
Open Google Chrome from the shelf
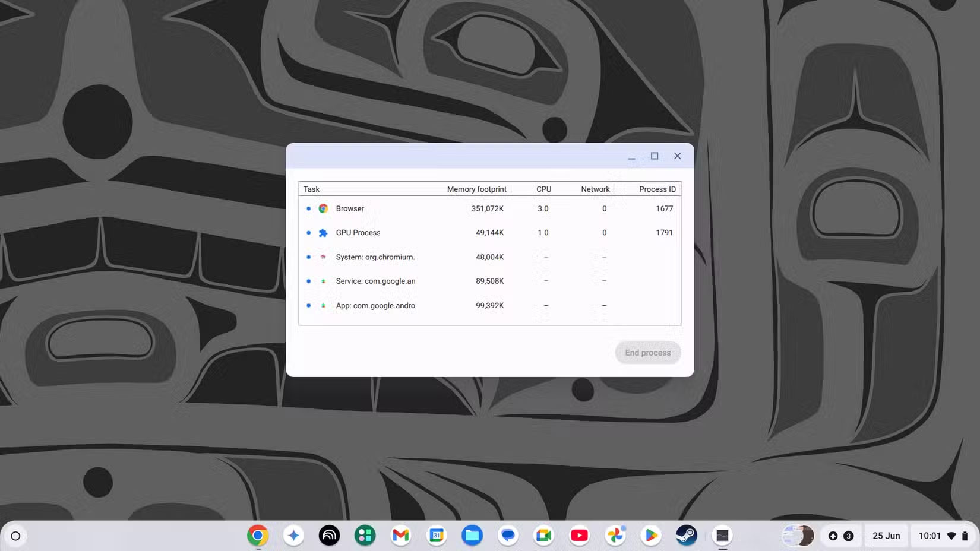pyautogui.click(x=258, y=536)
